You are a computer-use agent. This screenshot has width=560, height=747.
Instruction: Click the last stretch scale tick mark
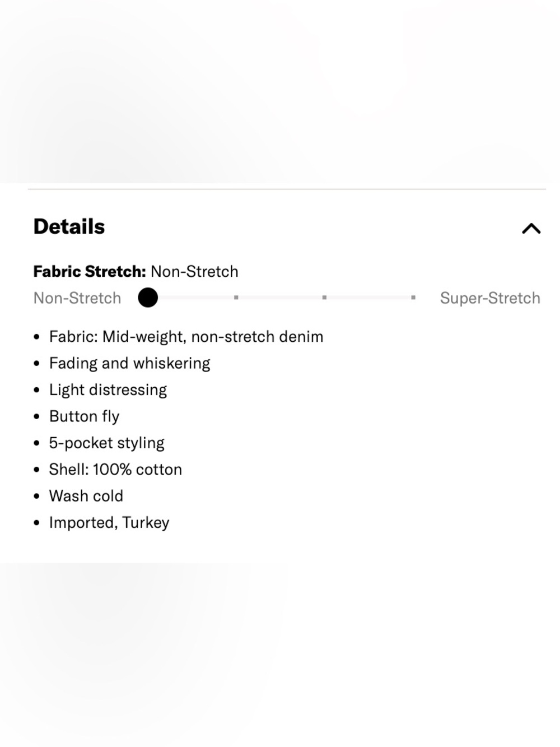[x=413, y=298]
